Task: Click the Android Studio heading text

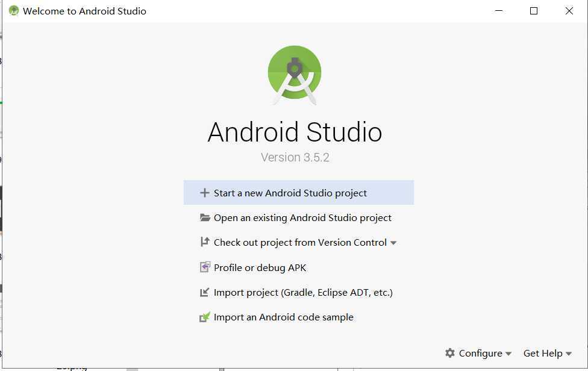Action: coord(295,132)
